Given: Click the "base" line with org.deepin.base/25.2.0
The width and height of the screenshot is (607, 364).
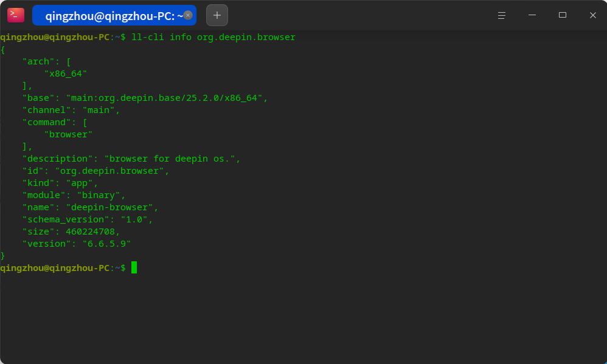Looking at the screenshot, I should (x=145, y=98).
